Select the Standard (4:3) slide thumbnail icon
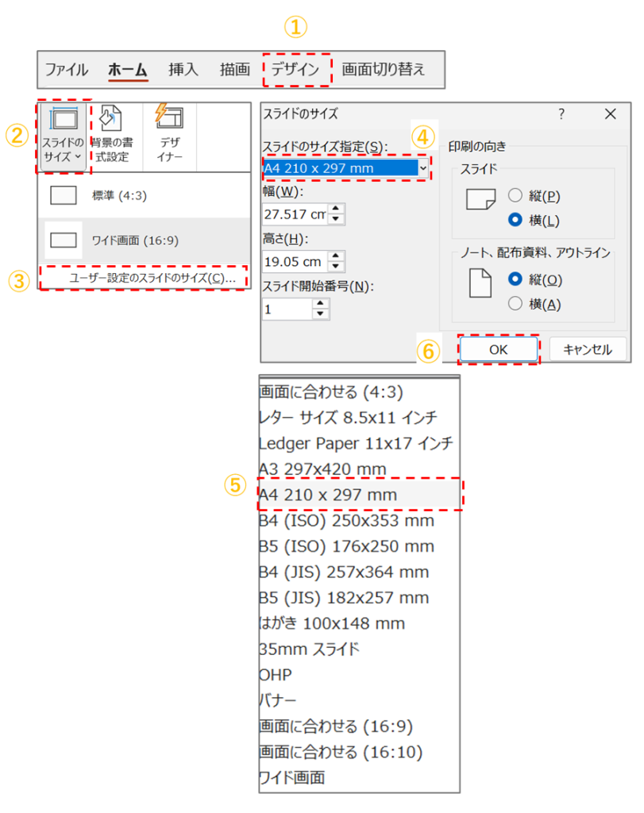644x813 pixels. [x=64, y=195]
